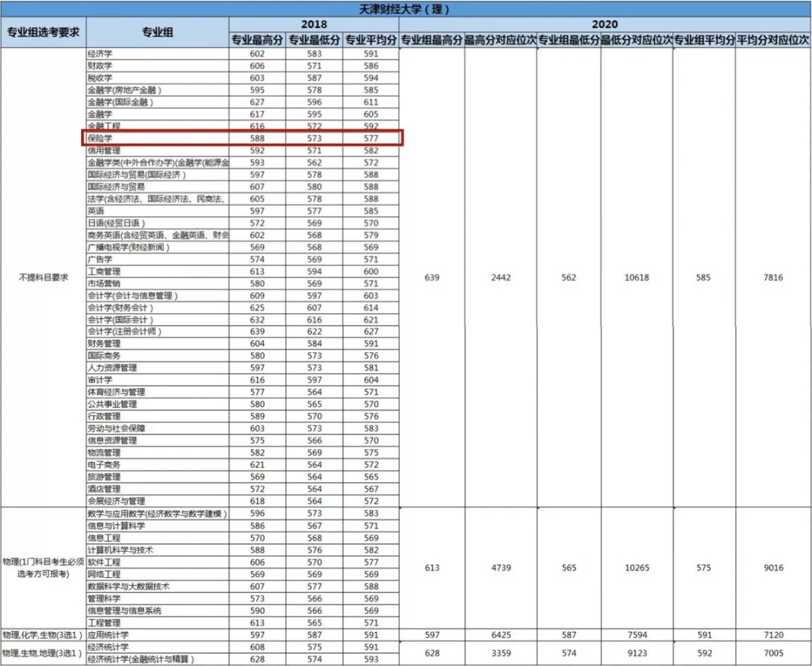Select the rank value '4739'
This screenshot has width=812, height=666.
[x=501, y=568]
